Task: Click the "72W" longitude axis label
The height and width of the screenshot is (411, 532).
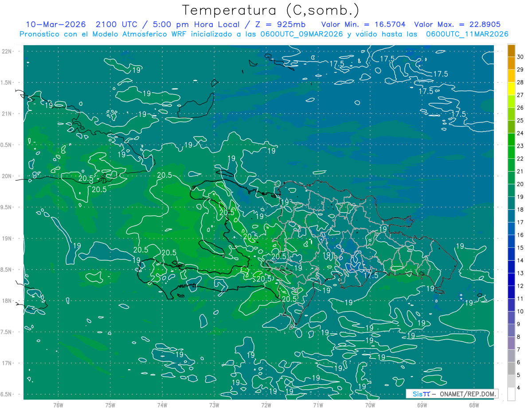Action: (x=266, y=405)
